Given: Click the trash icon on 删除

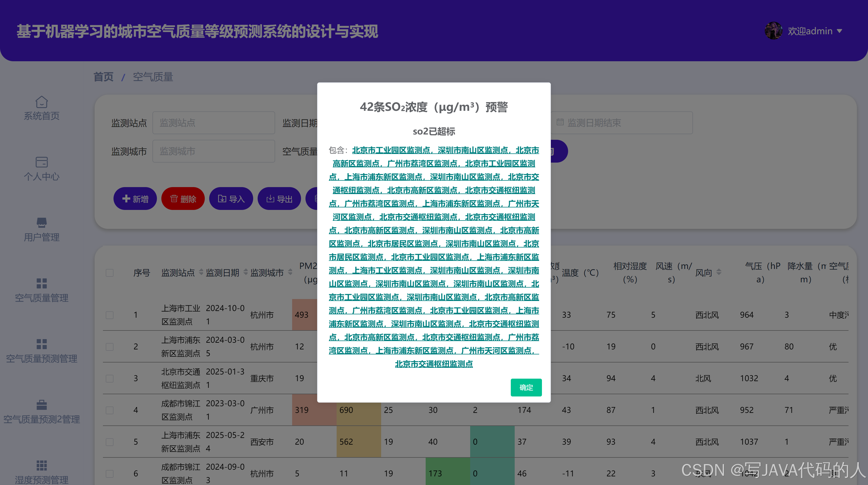Looking at the screenshot, I should (x=174, y=199).
